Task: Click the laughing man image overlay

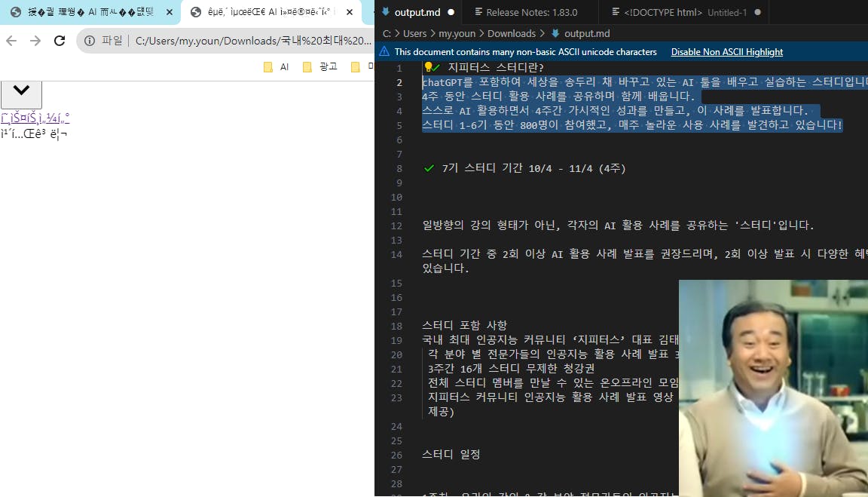Action: pyautogui.click(x=773, y=388)
